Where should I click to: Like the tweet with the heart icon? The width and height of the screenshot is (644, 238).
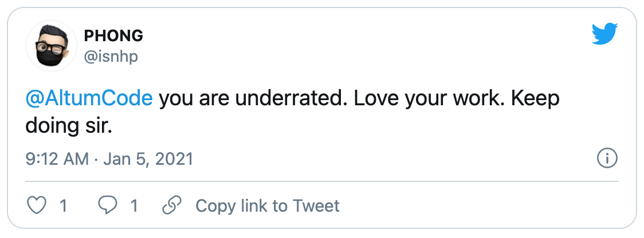coord(36,205)
